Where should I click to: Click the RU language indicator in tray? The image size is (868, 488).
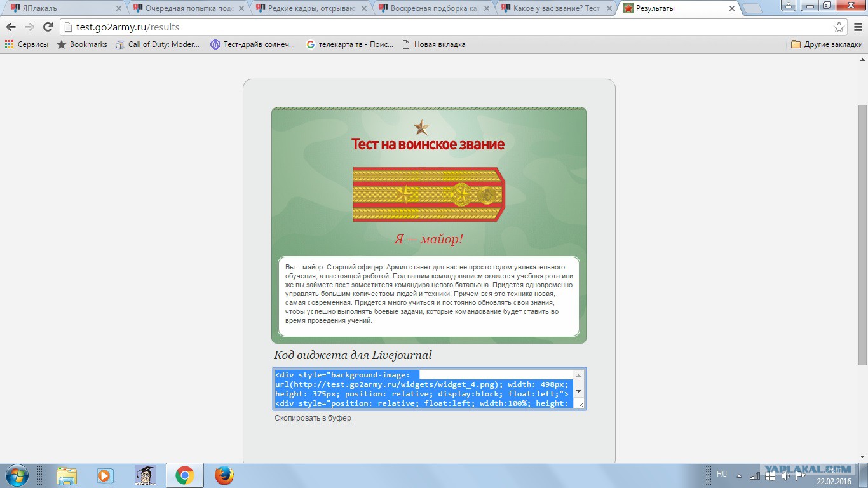pos(721,474)
